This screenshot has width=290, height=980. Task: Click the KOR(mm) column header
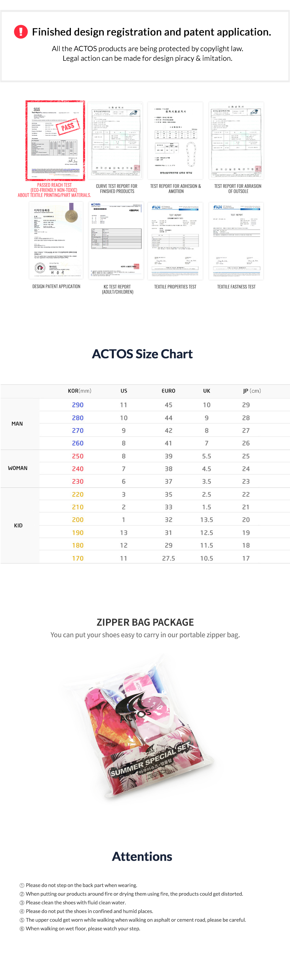(79, 391)
